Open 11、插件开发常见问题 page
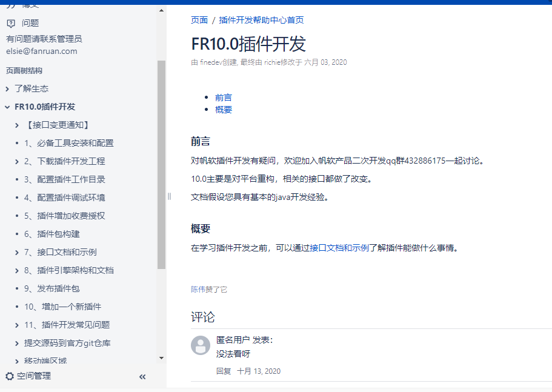Viewport: 552px width, 392px height. (67, 325)
